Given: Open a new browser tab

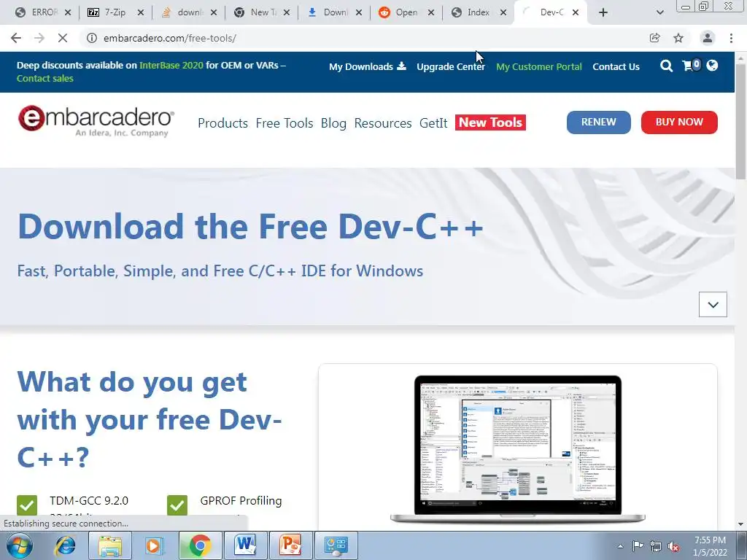Looking at the screenshot, I should point(603,12).
